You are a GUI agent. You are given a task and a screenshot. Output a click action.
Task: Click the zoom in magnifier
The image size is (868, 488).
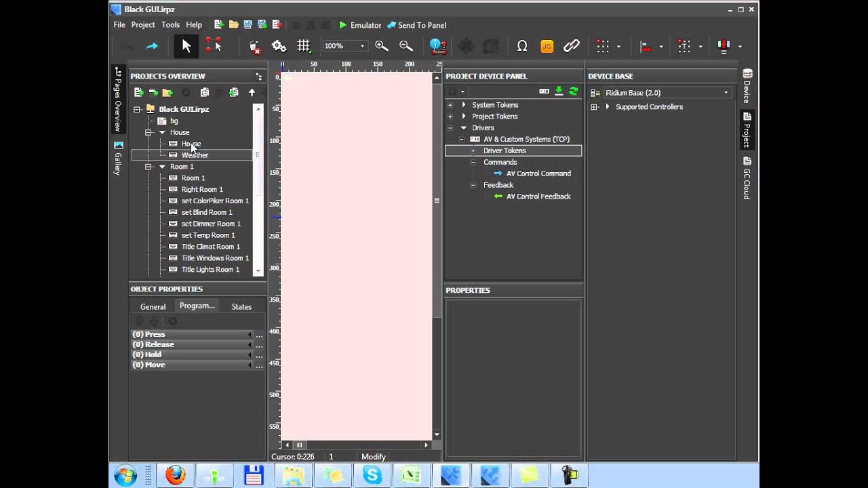(x=382, y=46)
